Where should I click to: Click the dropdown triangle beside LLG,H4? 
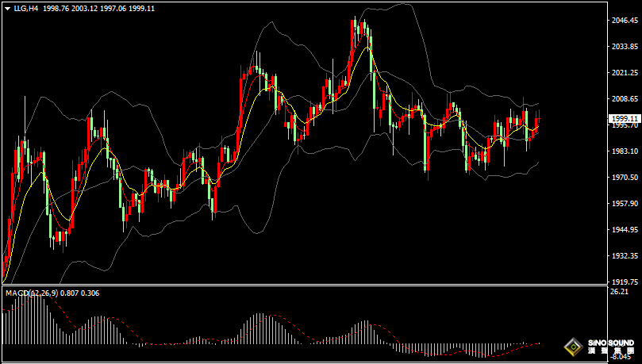8,8
